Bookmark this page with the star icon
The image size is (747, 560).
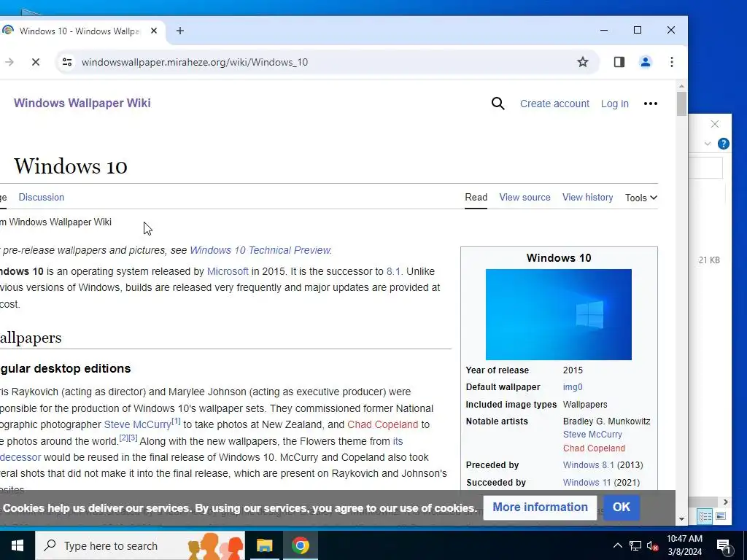tap(583, 62)
